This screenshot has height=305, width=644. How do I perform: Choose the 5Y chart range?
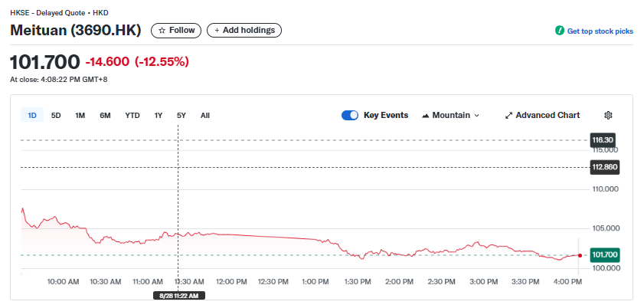tap(181, 116)
